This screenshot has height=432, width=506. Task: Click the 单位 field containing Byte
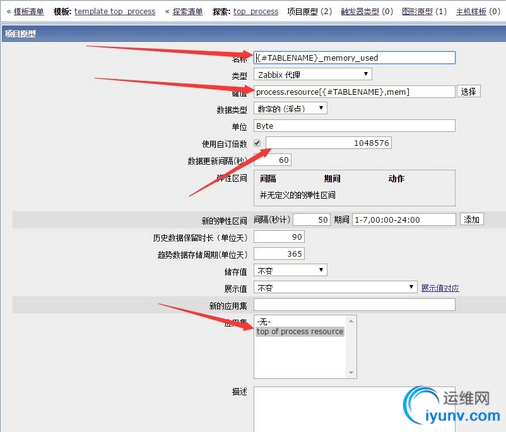coord(354,126)
